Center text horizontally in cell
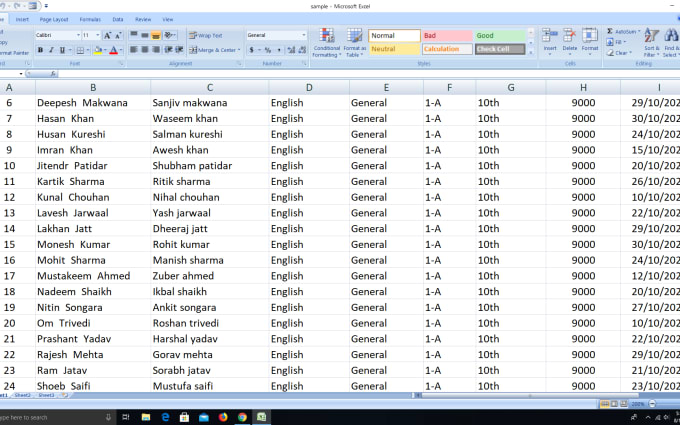 145,50
